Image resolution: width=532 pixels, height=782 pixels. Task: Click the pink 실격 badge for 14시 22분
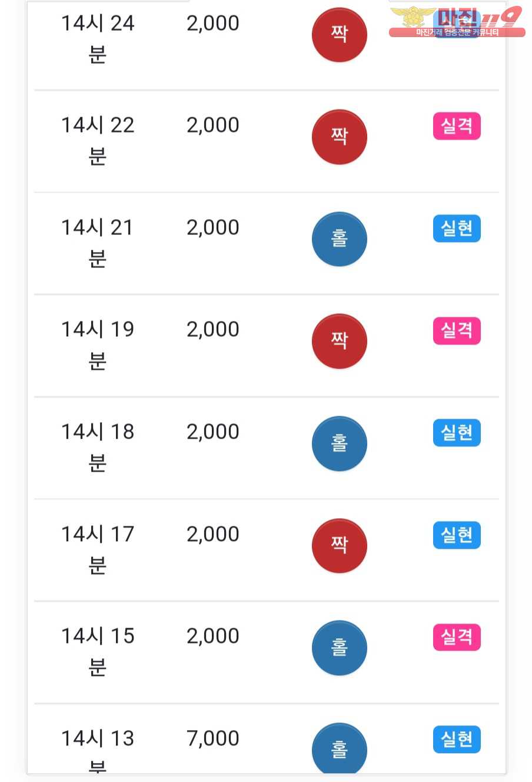(457, 126)
